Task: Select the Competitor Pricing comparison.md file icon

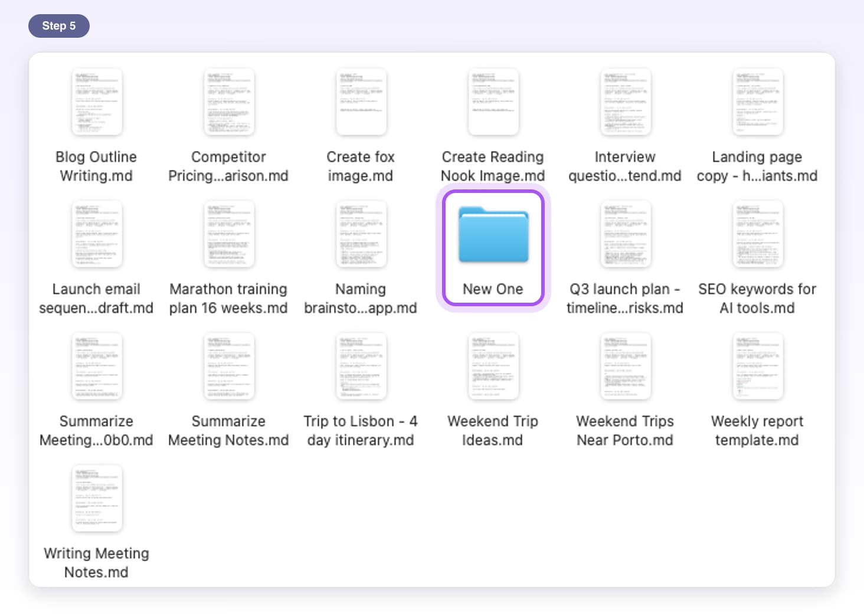Action: click(x=228, y=102)
